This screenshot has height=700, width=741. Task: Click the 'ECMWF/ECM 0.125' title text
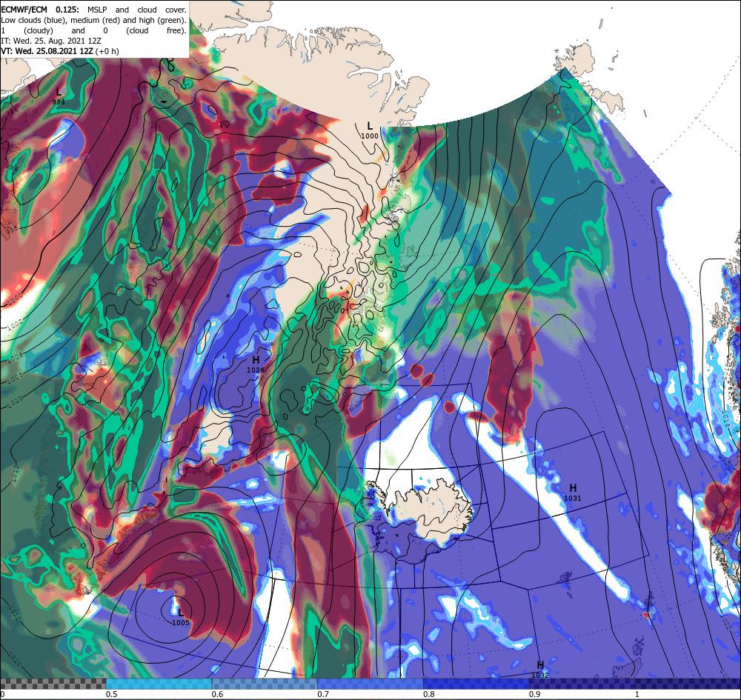[40, 10]
